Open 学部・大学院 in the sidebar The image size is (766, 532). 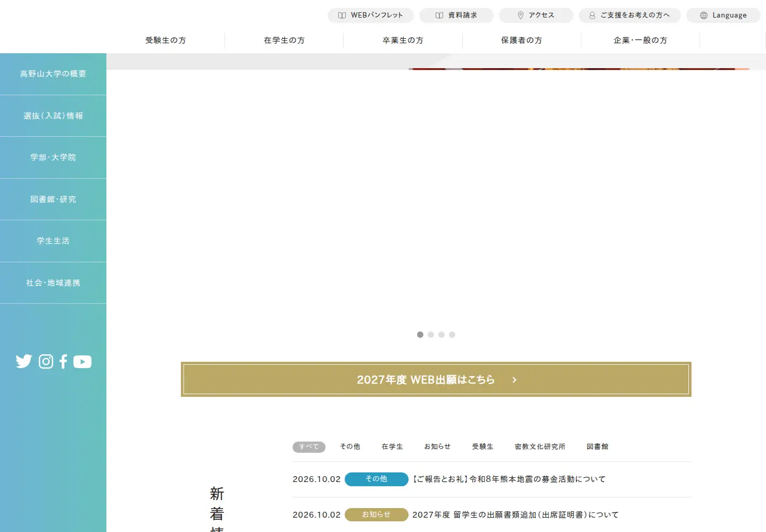coord(53,157)
